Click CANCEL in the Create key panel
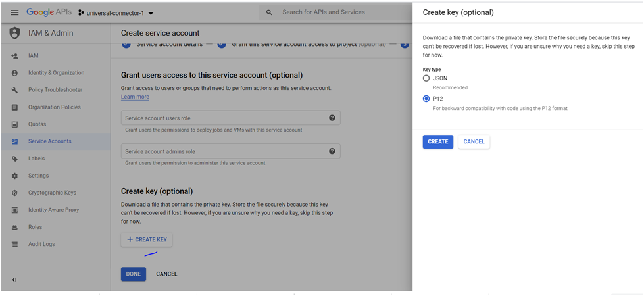 474,141
